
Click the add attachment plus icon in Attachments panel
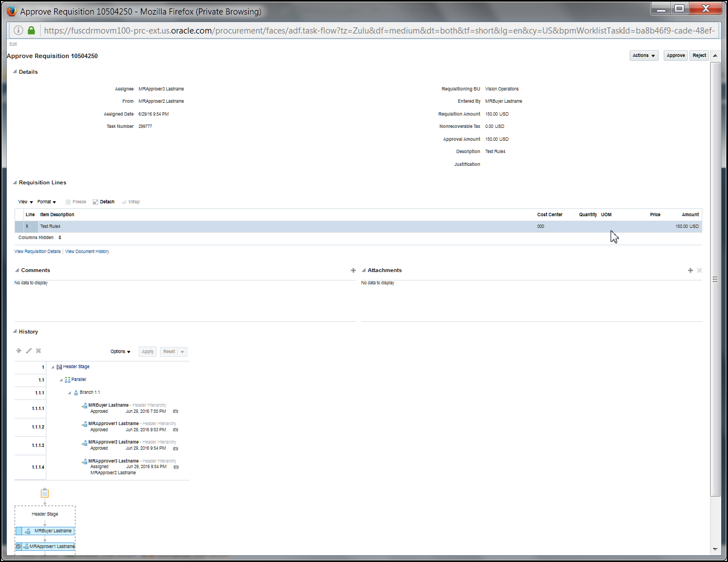(690, 270)
